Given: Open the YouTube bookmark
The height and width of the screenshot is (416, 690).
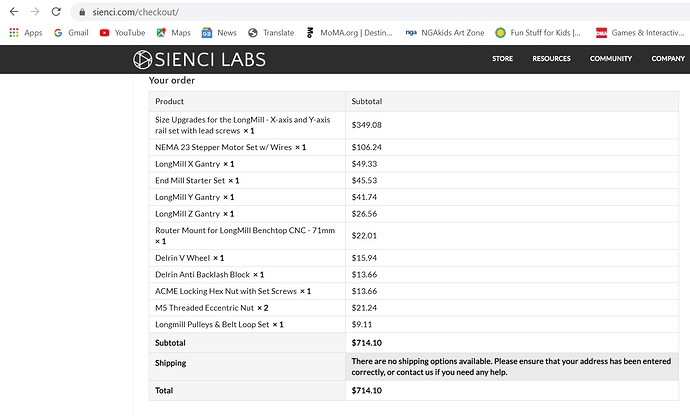Looking at the screenshot, I should (x=122, y=33).
